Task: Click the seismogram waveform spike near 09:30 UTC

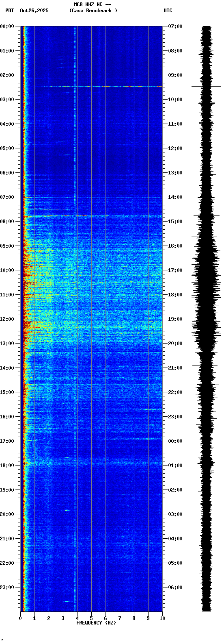Action: [x=207, y=86]
